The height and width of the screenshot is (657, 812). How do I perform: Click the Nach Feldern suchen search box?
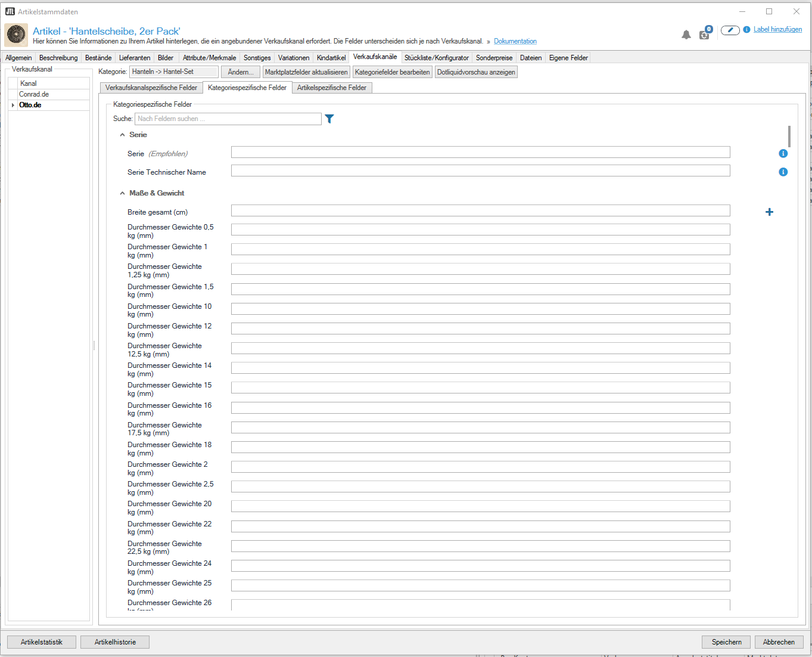[x=228, y=119]
